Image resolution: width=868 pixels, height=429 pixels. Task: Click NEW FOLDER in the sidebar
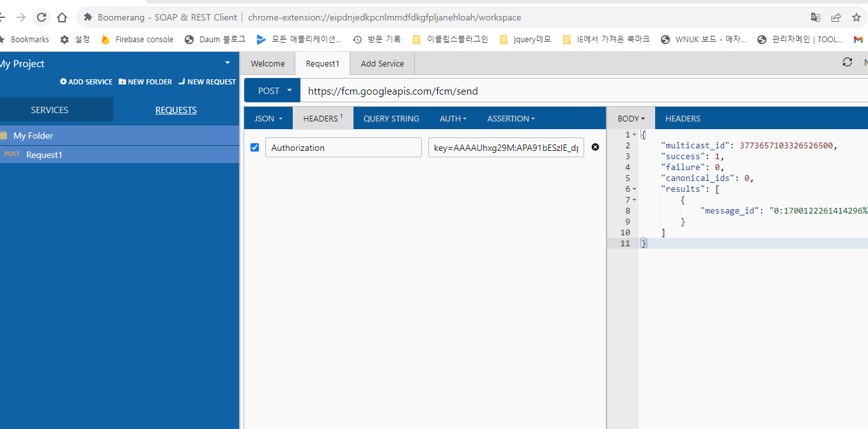(x=145, y=82)
